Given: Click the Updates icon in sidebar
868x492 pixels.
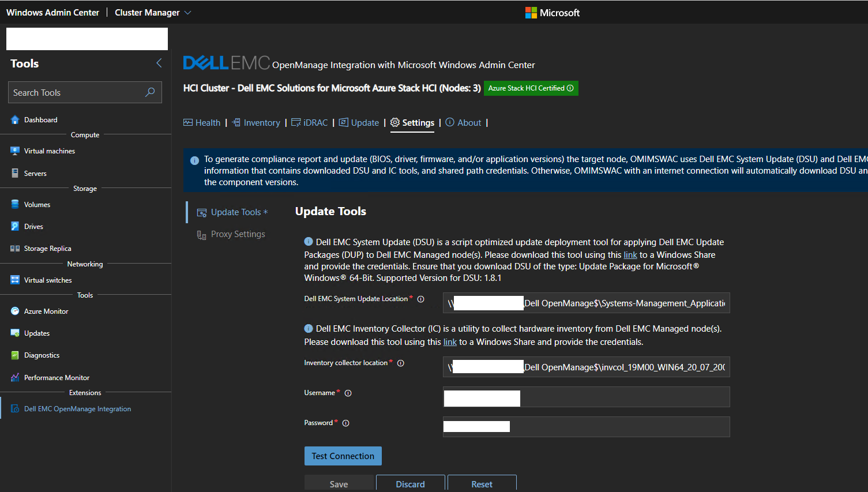Looking at the screenshot, I should coord(15,333).
